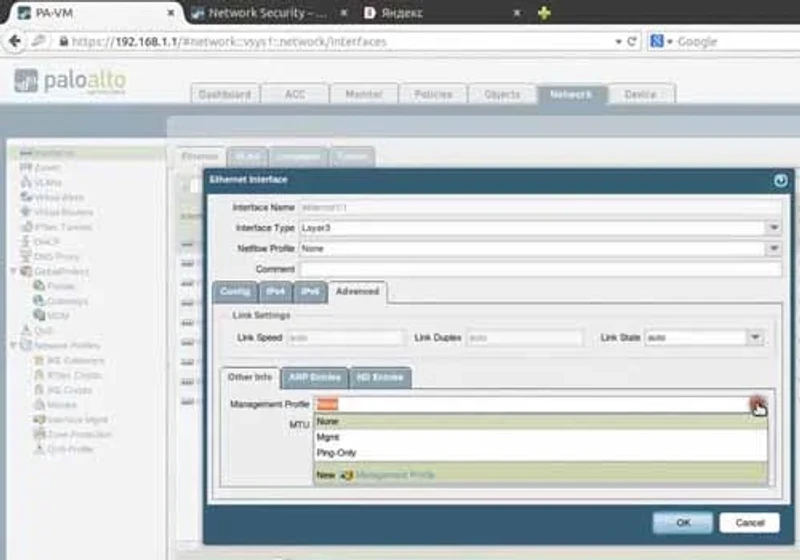Click the Zone Protection profile icon
800x560 pixels.
[39, 435]
